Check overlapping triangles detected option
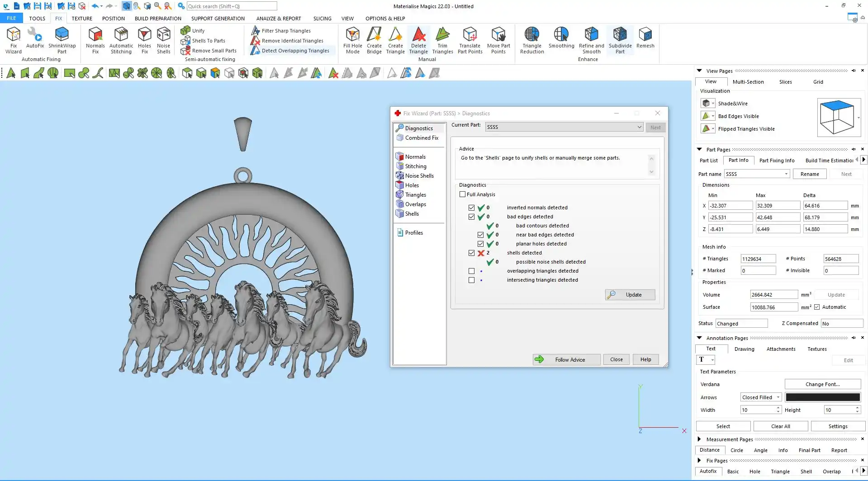The height and width of the screenshot is (481, 868). coord(471,271)
